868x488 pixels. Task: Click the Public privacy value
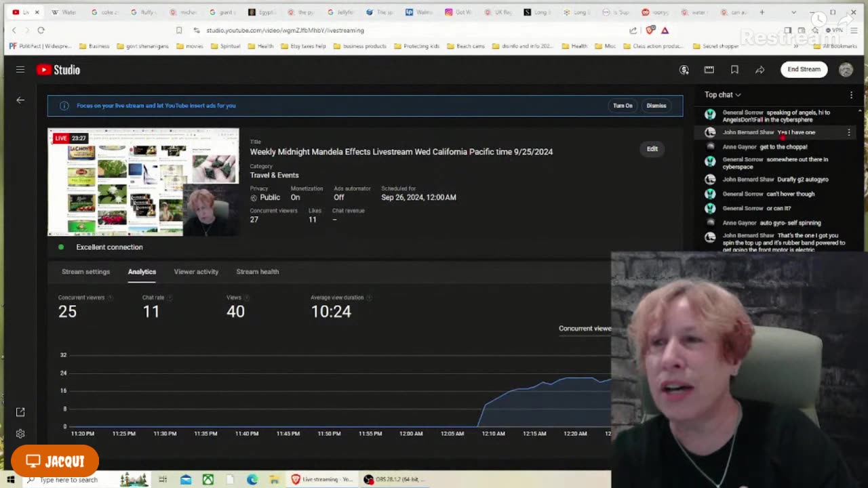[x=270, y=197]
